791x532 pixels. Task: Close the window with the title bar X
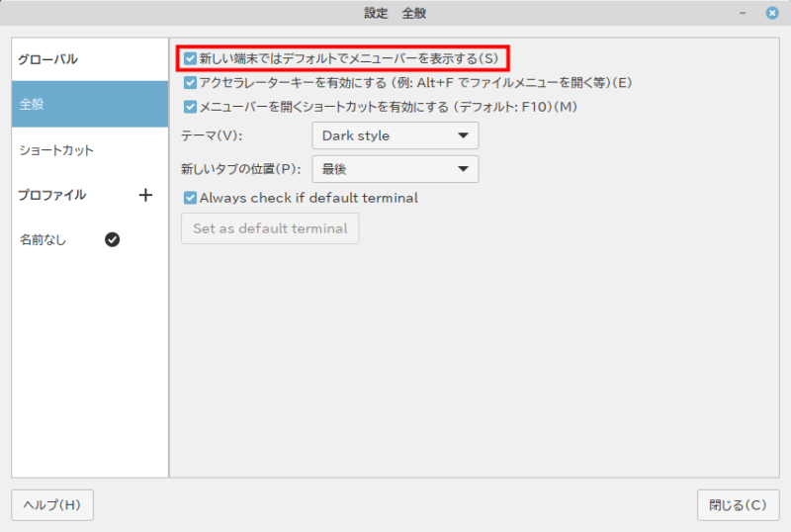(771, 13)
